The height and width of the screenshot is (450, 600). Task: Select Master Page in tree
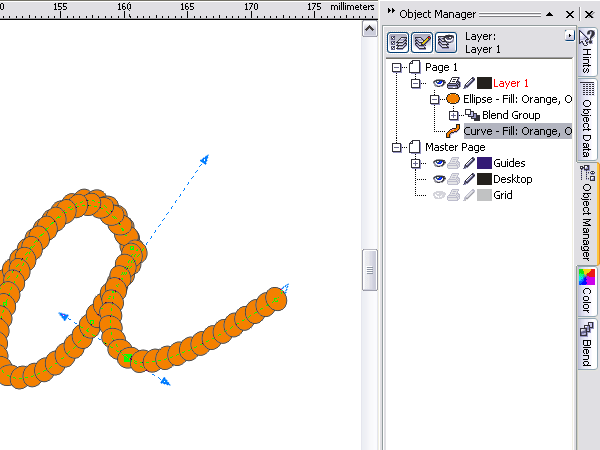click(x=455, y=147)
